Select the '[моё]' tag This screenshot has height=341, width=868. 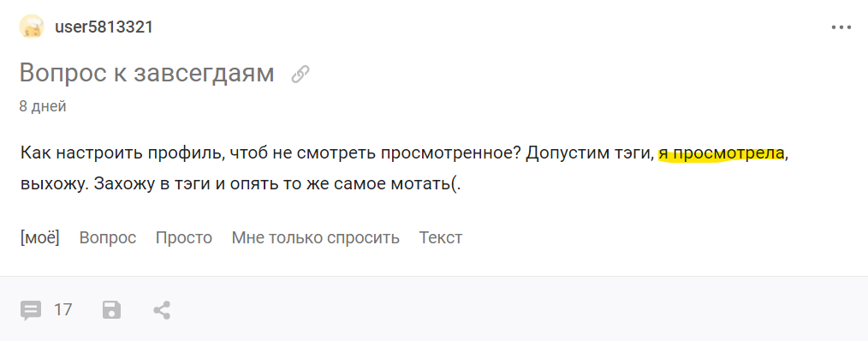coord(40,237)
